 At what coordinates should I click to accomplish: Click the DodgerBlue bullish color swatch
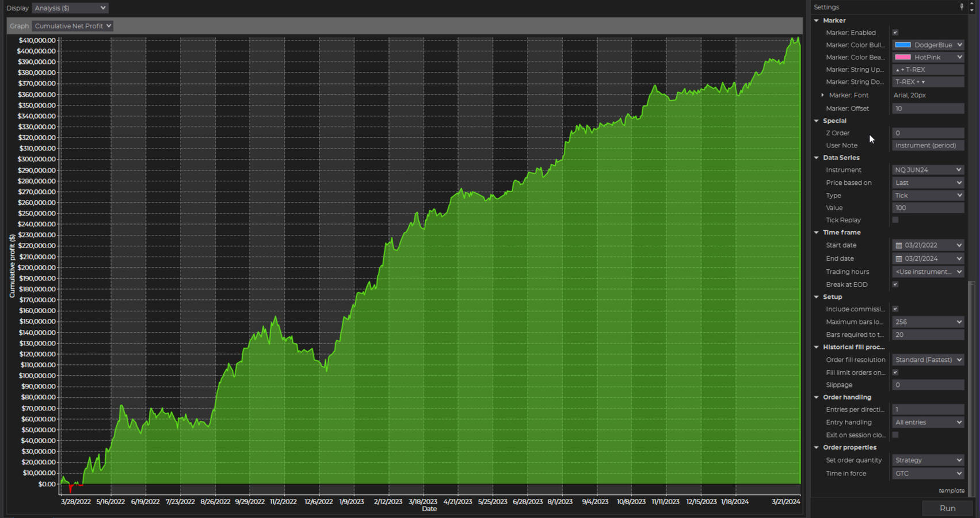pyautogui.click(x=903, y=45)
